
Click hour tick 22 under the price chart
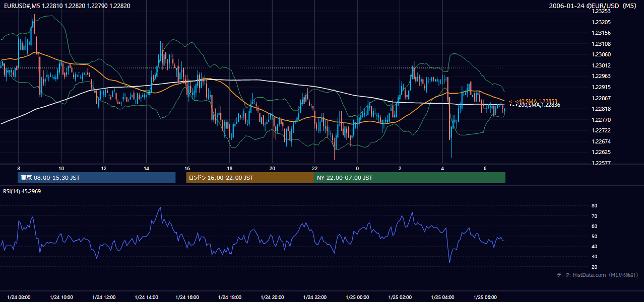(x=314, y=168)
